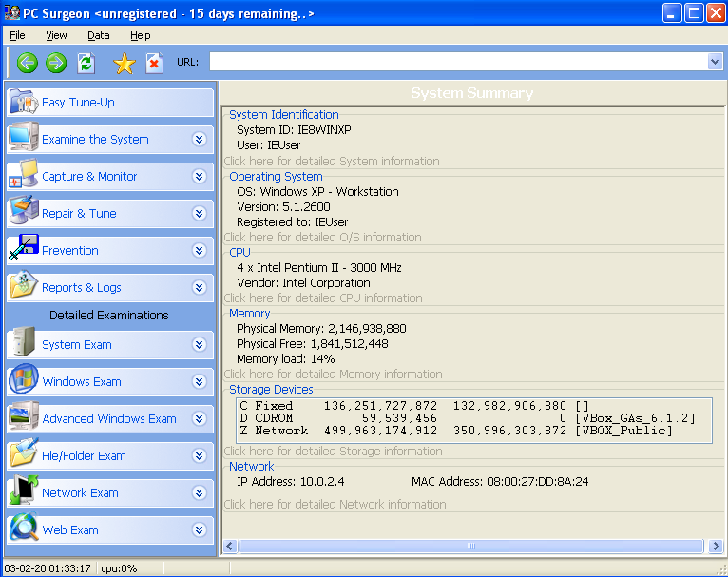
Task: Select the Easy Tune-Up label
Action: [x=78, y=102]
